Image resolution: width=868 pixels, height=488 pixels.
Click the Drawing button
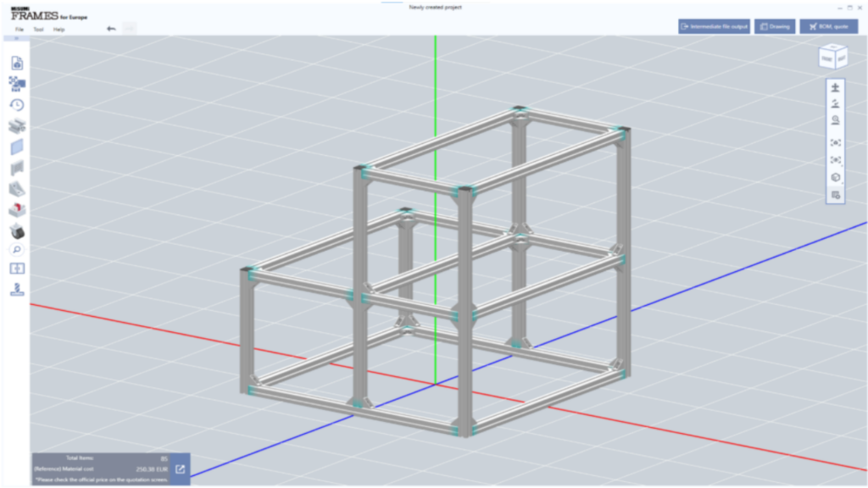(x=775, y=26)
